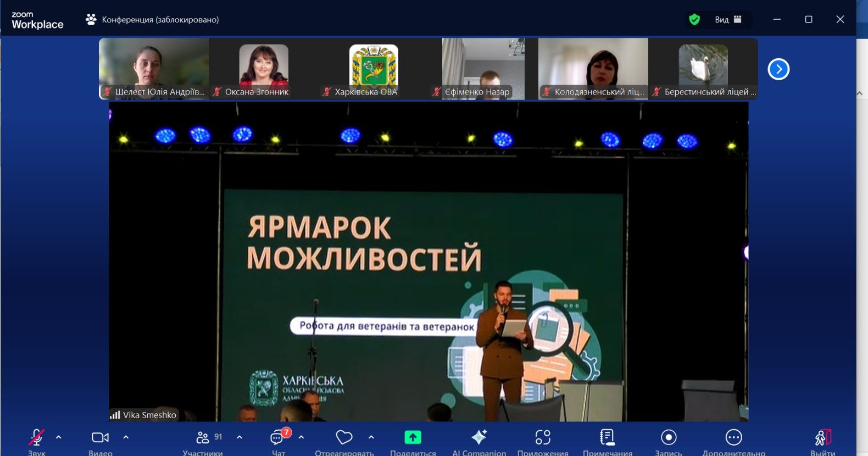Select Харківська ОВА participant thumbnail
868x456 pixels.
374,69
